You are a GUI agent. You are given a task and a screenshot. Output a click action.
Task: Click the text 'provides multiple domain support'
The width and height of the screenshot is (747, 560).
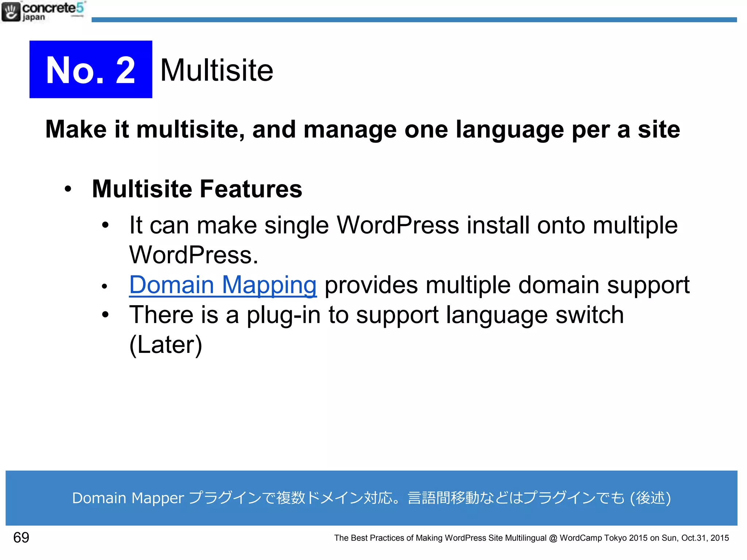[x=507, y=285]
